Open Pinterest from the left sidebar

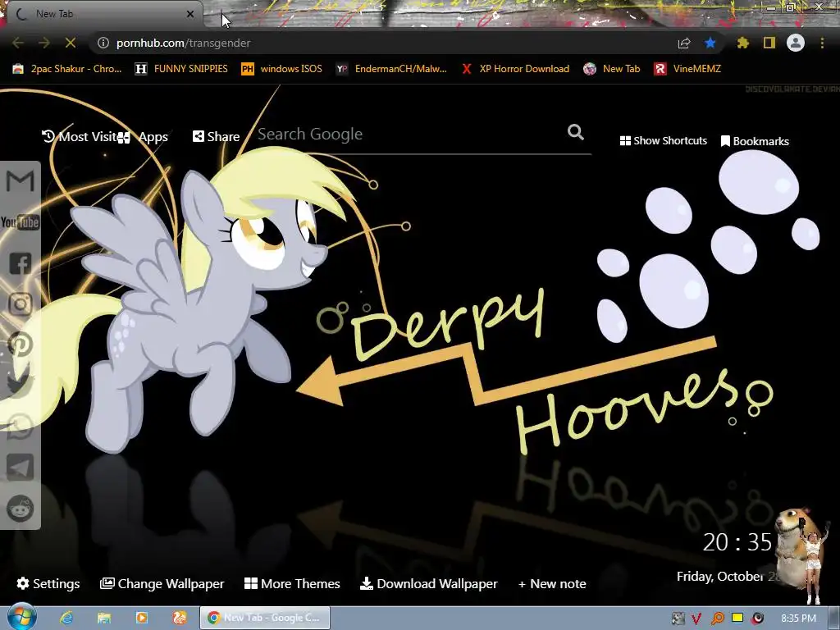pyautogui.click(x=20, y=345)
